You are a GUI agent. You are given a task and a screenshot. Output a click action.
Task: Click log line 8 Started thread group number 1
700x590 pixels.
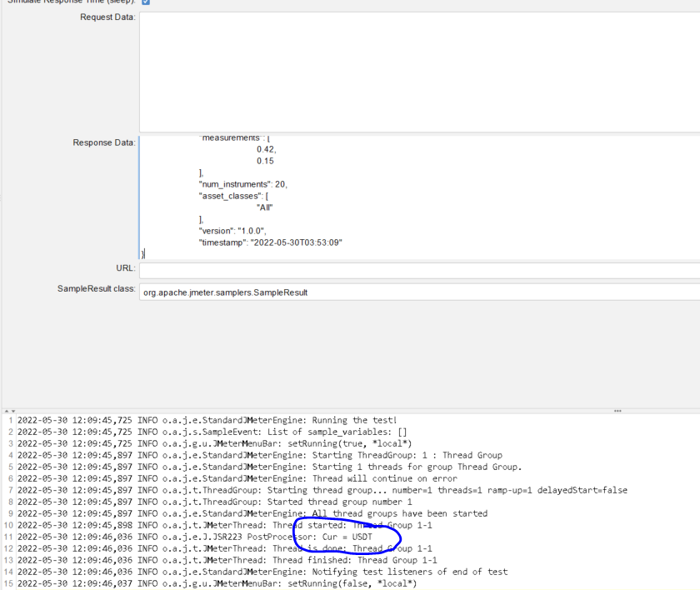(x=215, y=502)
